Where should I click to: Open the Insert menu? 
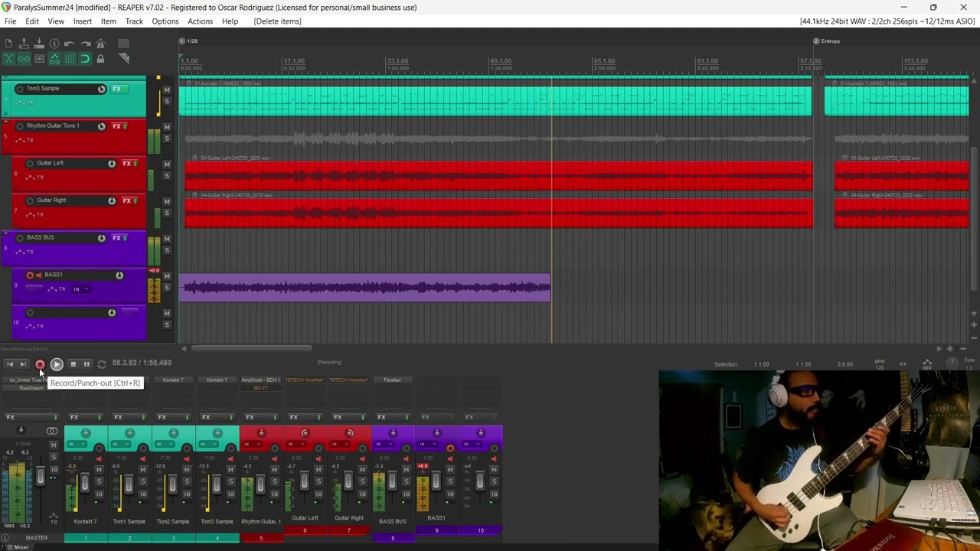point(82,21)
